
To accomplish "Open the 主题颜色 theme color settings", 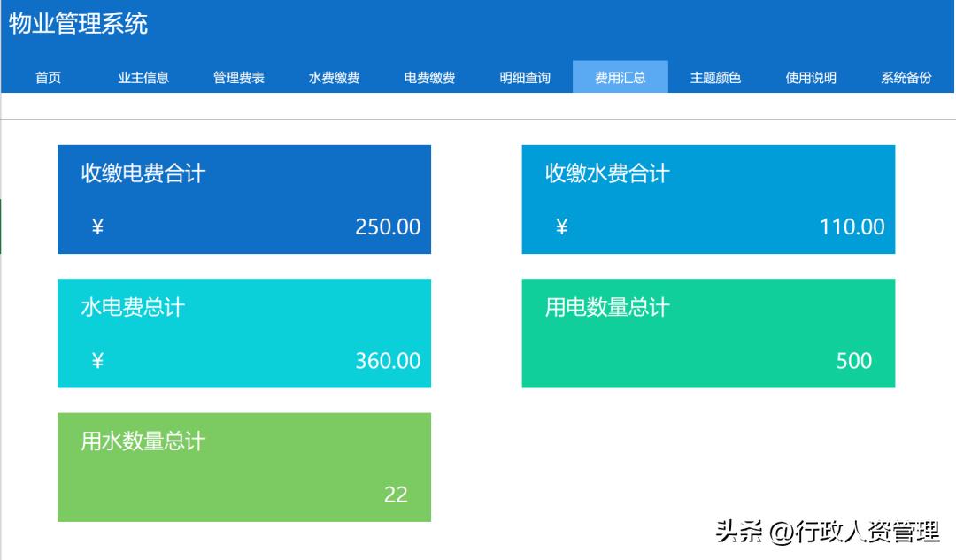I will coord(717,77).
